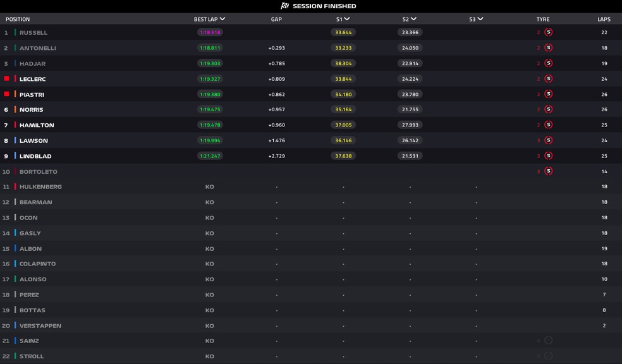Select Bortoleto's soft tyre icon
Screen dimensions: 622x364
tap(549, 171)
